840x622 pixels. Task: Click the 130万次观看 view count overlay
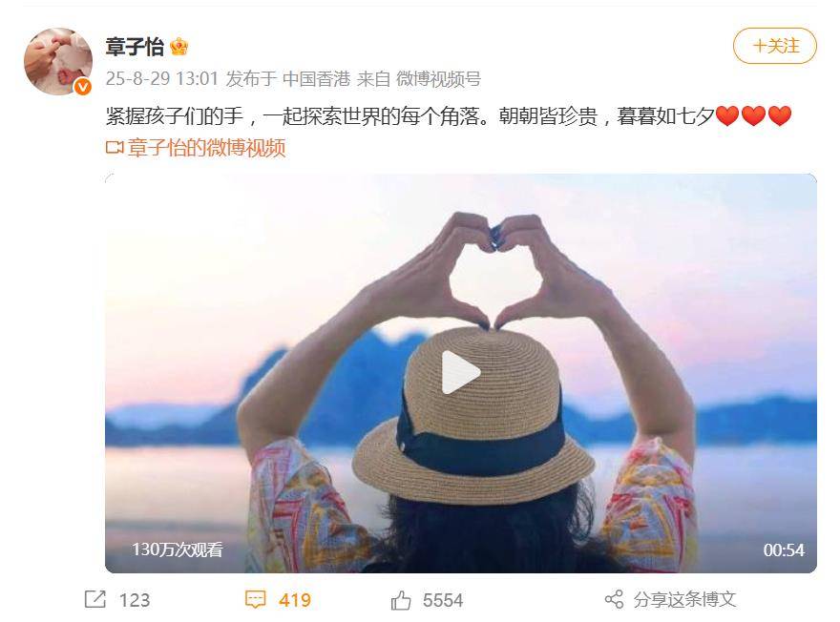(178, 549)
